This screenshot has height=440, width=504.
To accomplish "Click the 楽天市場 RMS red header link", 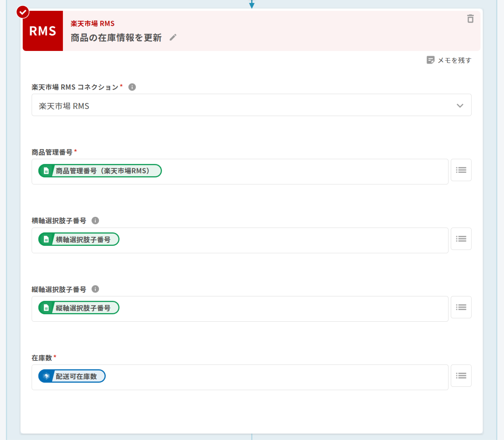I will (x=92, y=24).
